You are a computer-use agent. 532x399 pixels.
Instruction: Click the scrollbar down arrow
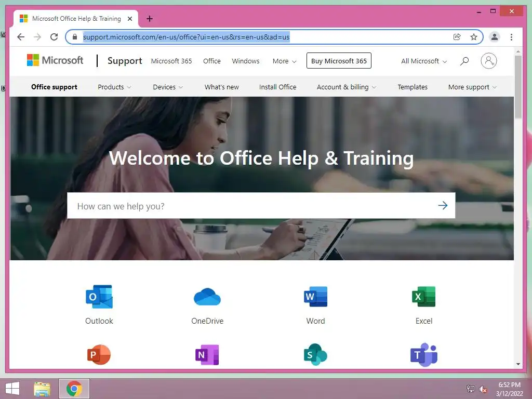click(518, 364)
